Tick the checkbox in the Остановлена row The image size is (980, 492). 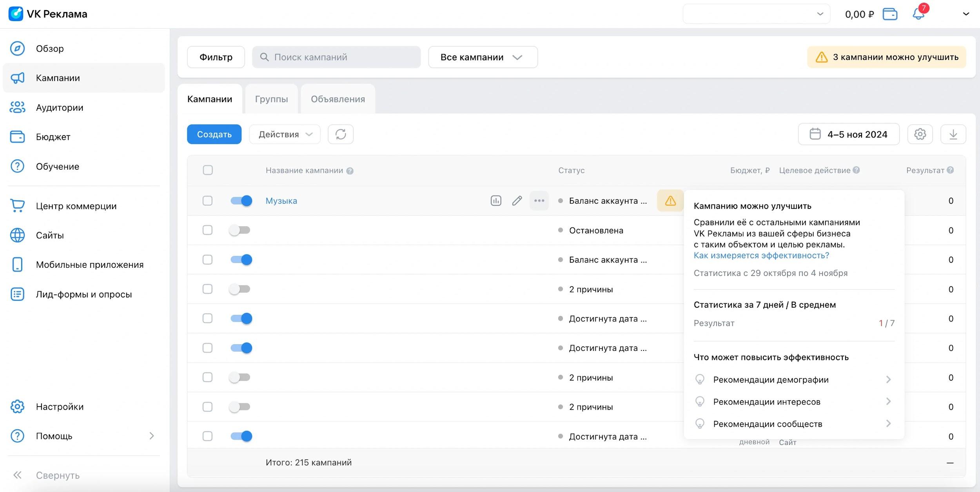(x=207, y=230)
